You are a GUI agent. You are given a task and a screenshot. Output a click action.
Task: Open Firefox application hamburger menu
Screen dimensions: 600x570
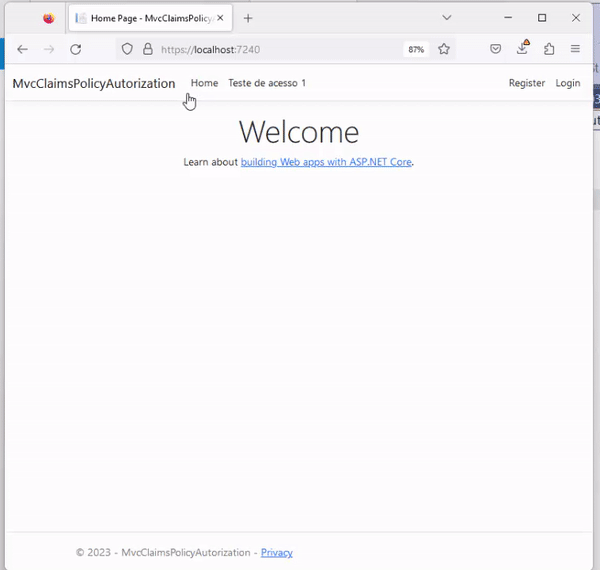coord(575,49)
